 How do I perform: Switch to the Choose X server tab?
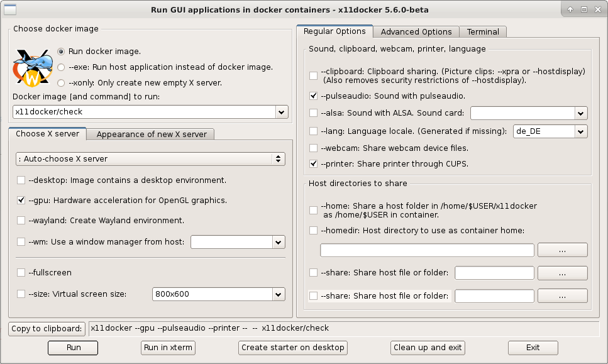coord(47,134)
